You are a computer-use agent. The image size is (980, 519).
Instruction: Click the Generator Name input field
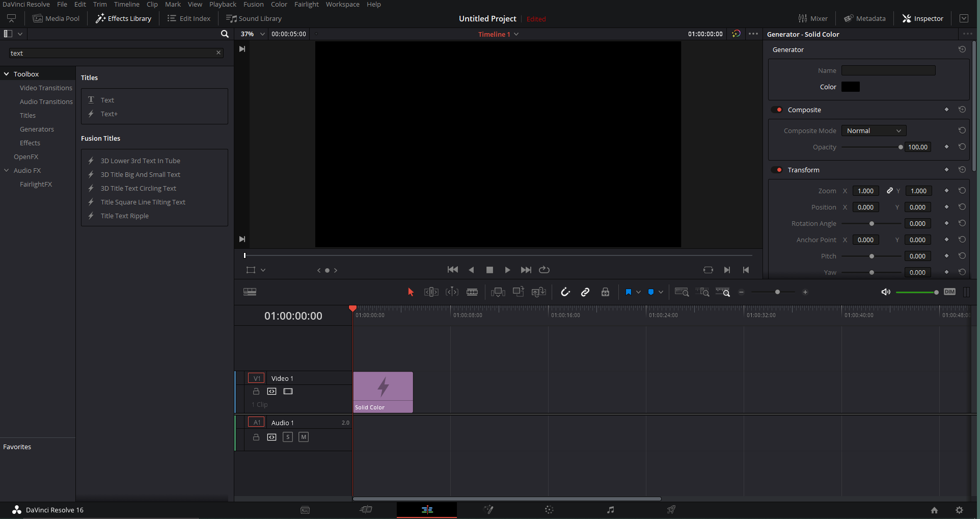point(888,70)
